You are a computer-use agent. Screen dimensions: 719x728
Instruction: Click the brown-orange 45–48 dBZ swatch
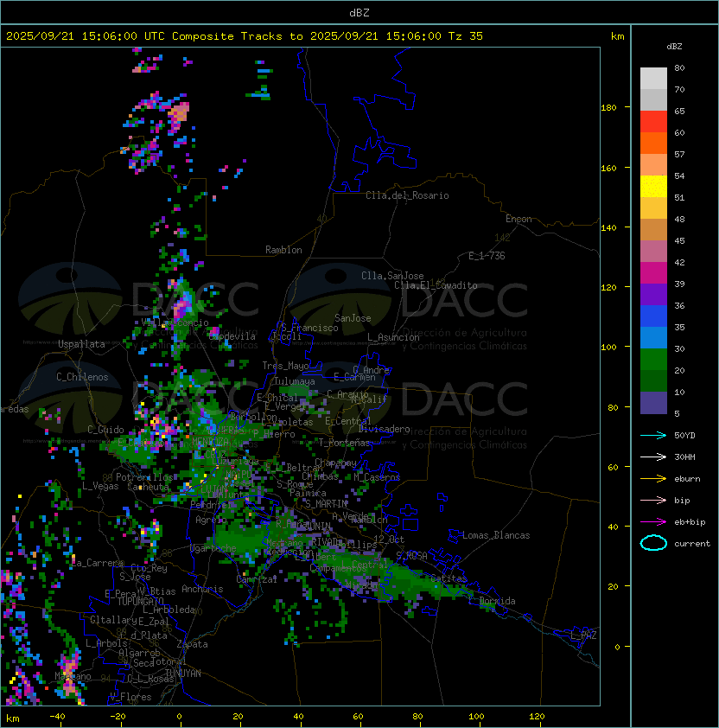coord(653,229)
